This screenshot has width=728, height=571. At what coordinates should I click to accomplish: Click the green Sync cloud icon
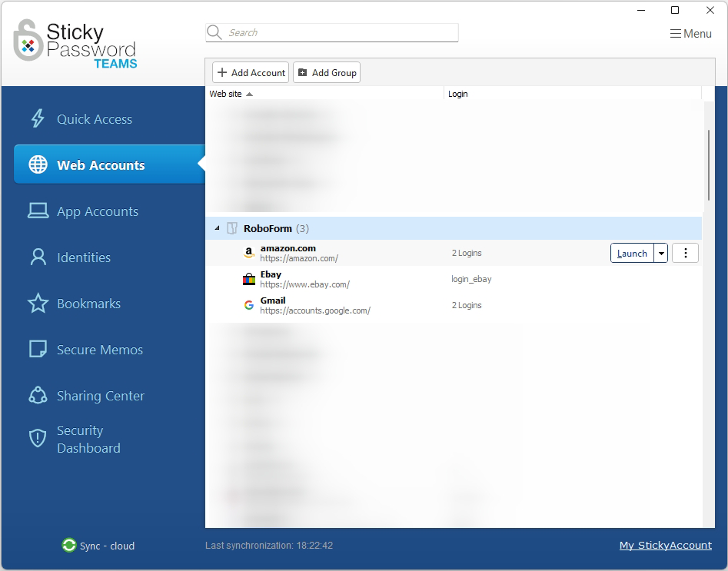tap(68, 545)
